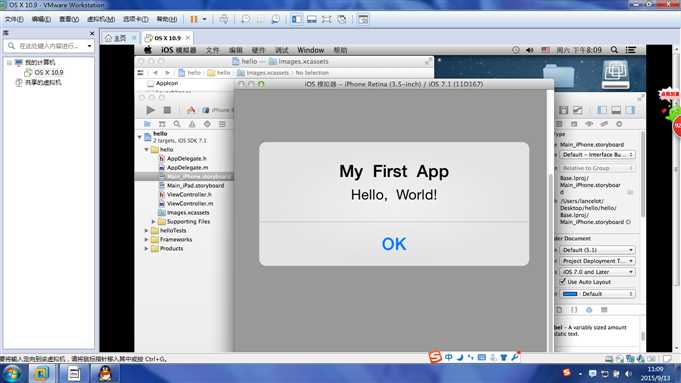This screenshot has height=383, width=681.
Task: Click the VMware pause button
Action: (194, 19)
